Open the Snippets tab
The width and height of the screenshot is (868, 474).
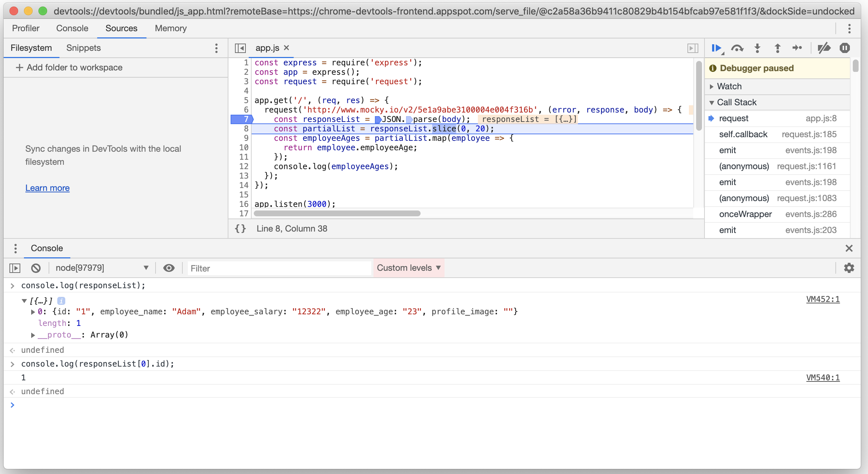pyautogui.click(x=83, y=48)
